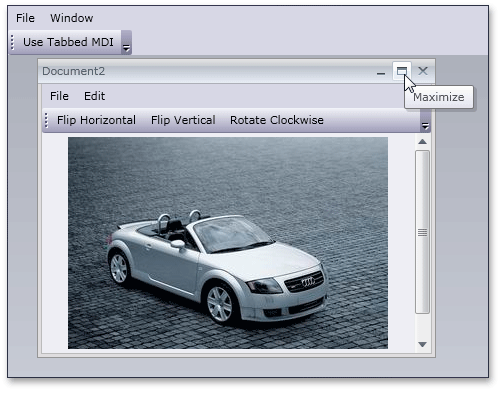Minimize the Document2 child window
Viewport: 502px width, 393px height.
tap(381, 71)
